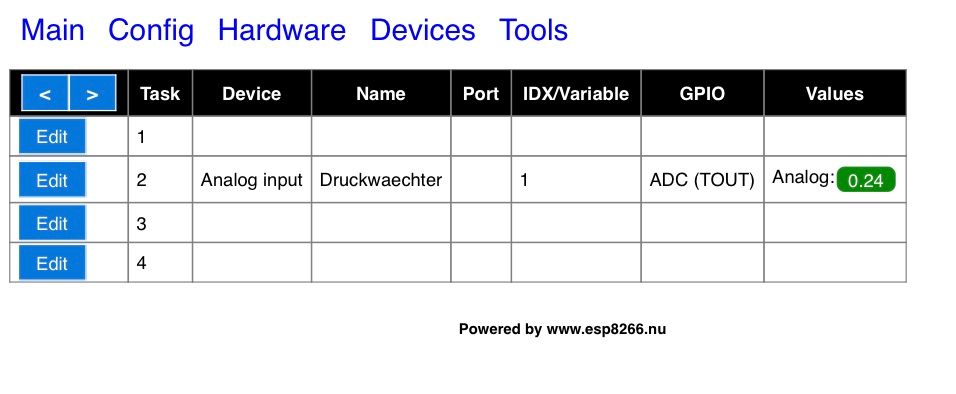The width and height of the screenshot is (956, 394).
Task: Go to previous devices page arrow
Action: 45,93
